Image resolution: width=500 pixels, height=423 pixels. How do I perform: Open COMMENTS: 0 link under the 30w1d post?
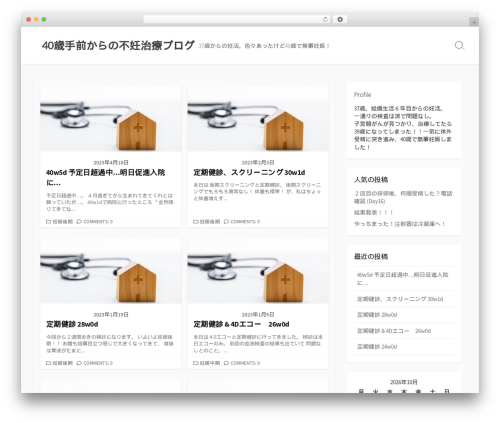pos(245,222)
